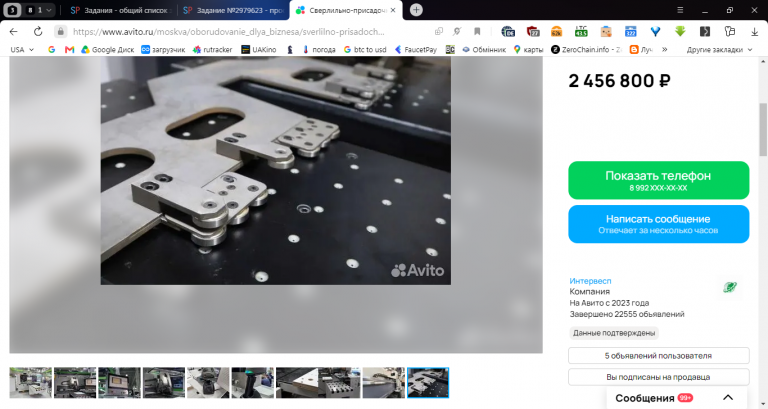Show hidden bookmarks with double chevron
This screenshot has width=768, height=409.
pos(665,49)
